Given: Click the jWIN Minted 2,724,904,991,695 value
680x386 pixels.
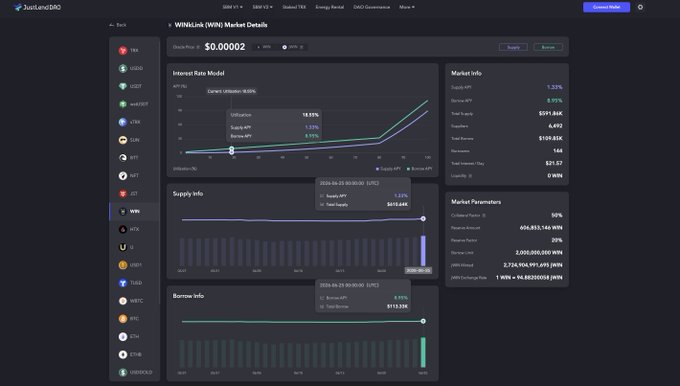Looking at the screenshot, I should [533, 265].
